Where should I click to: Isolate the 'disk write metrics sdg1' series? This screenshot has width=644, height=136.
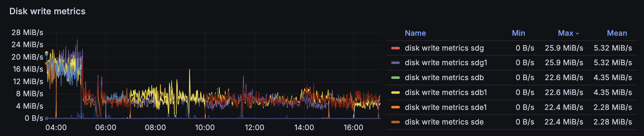tap(446, 63)
